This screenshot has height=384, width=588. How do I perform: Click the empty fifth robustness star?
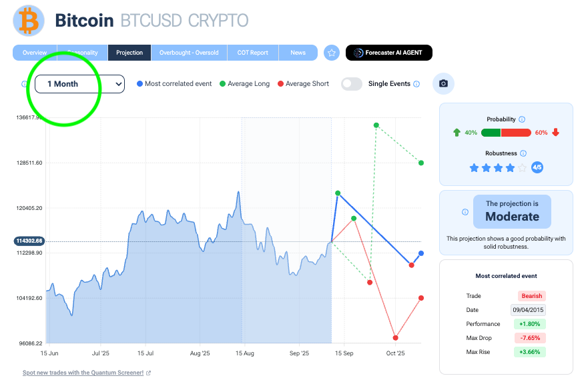(x=522, y=168)
